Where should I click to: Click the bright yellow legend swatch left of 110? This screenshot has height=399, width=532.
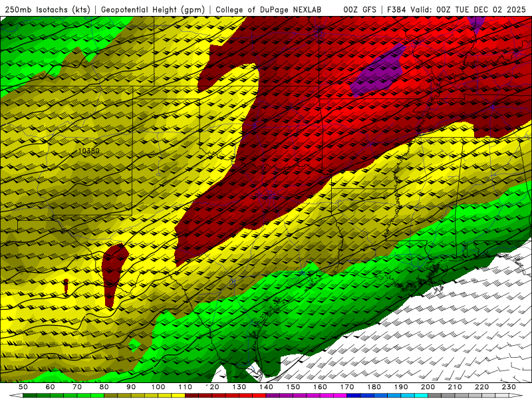[178, 396]
